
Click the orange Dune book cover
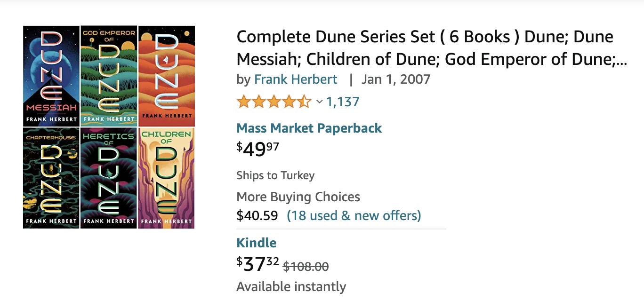click(167, 76)
